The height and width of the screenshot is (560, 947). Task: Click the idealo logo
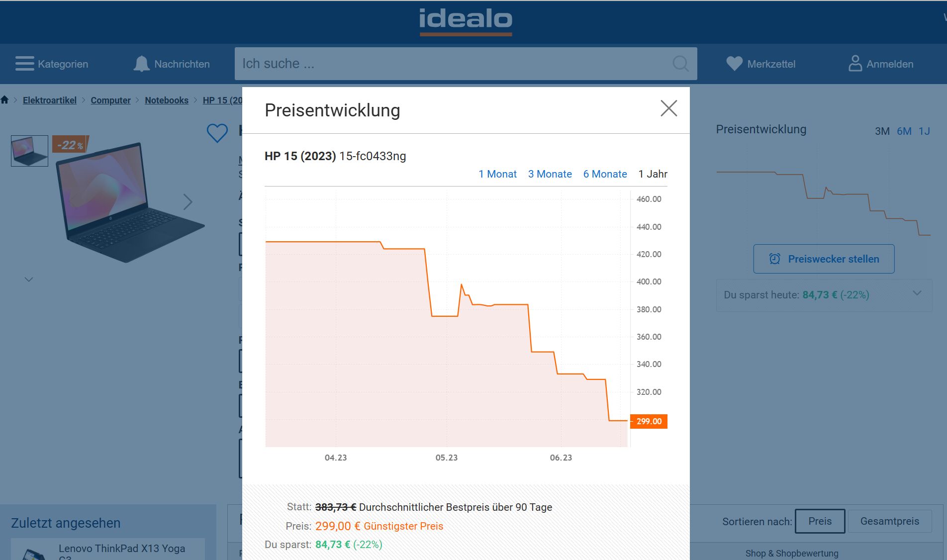(x=466, y=20)
